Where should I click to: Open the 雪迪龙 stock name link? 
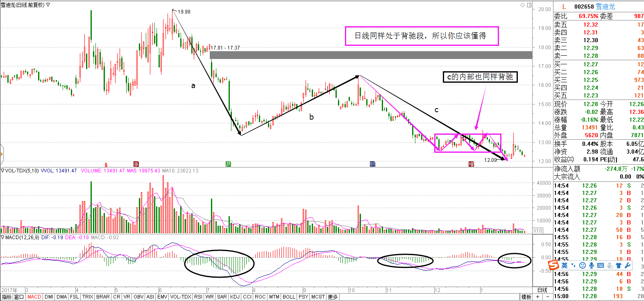pyautogui.click(x=605, y=7)
